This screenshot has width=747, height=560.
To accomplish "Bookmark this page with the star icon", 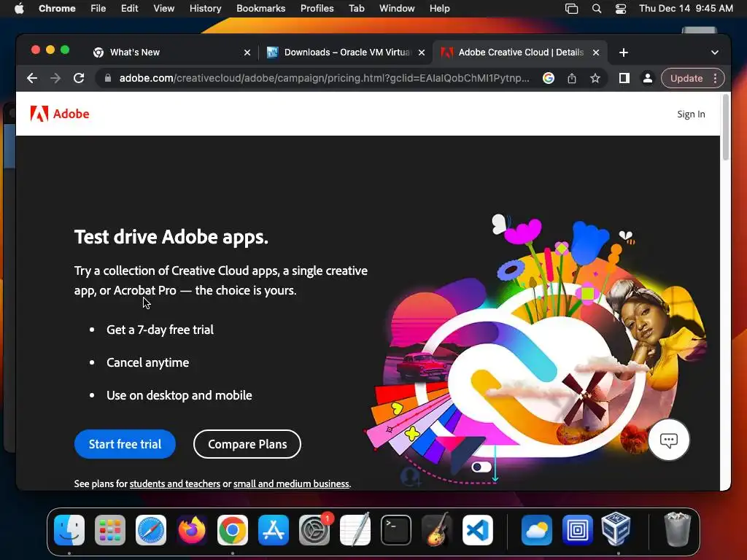I will [595, 78].
